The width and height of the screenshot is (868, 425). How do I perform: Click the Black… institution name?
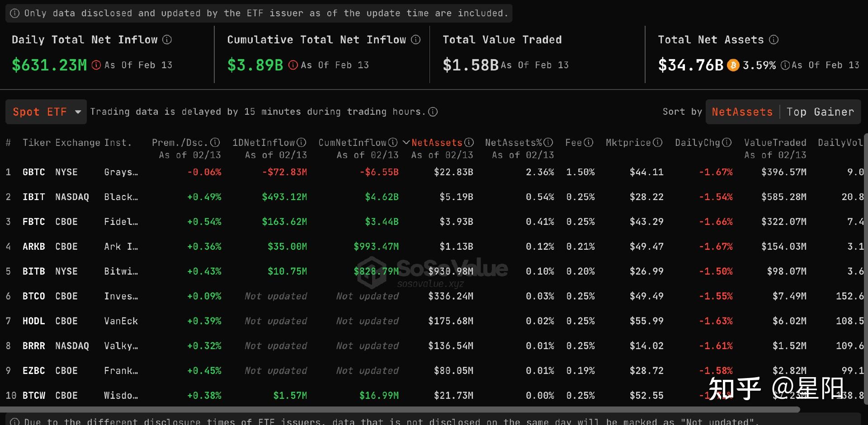point(121,197)
